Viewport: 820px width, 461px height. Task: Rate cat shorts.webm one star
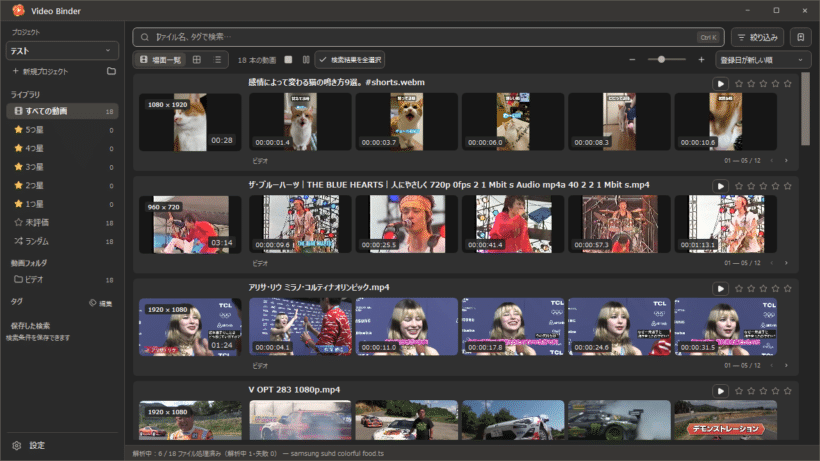click(x=739, y=84)
